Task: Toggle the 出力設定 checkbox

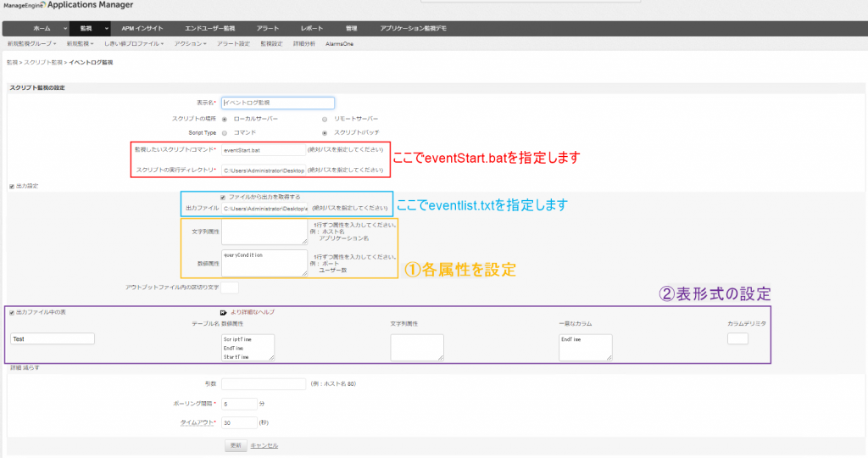Action: click(x=11, y=186)
